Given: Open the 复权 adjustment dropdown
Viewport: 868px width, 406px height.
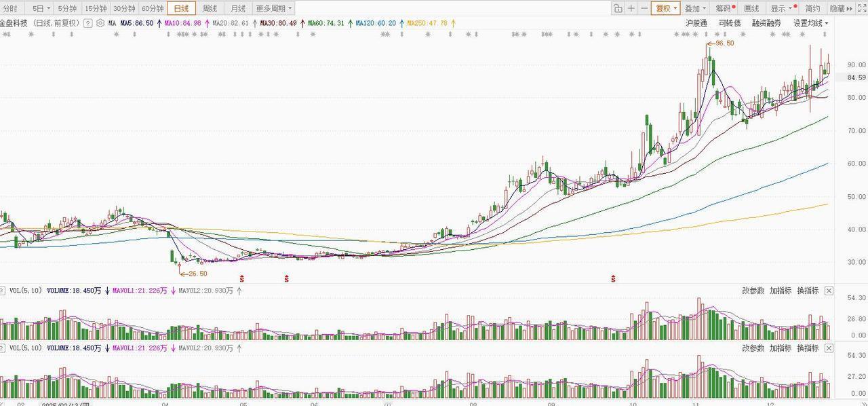Looking at the screenshot, I should coord(665,9).
